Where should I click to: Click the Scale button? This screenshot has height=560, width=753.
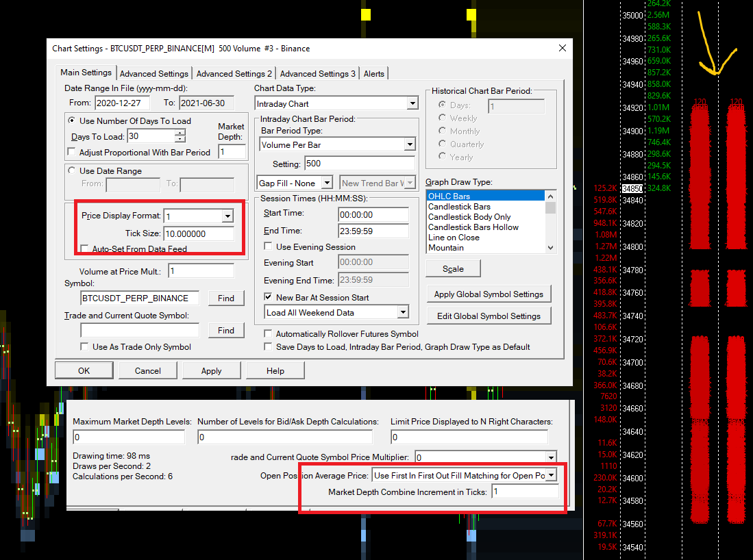coord(453,269)
